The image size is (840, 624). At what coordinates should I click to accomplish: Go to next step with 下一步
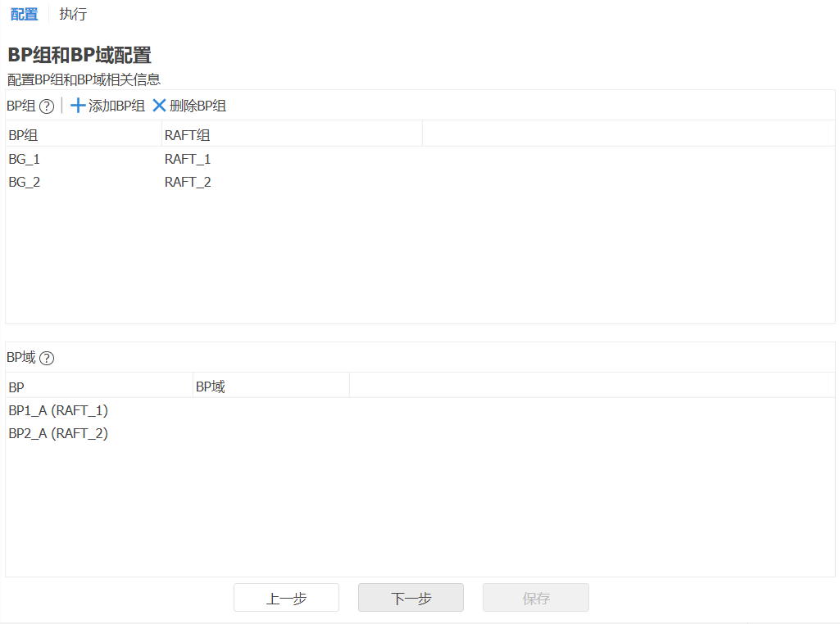click(411, 598)
